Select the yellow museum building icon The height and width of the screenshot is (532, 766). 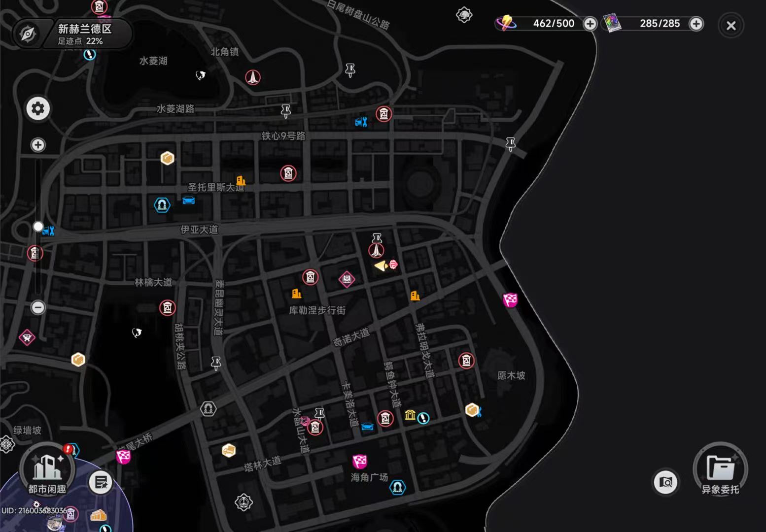tap(410, 415)
